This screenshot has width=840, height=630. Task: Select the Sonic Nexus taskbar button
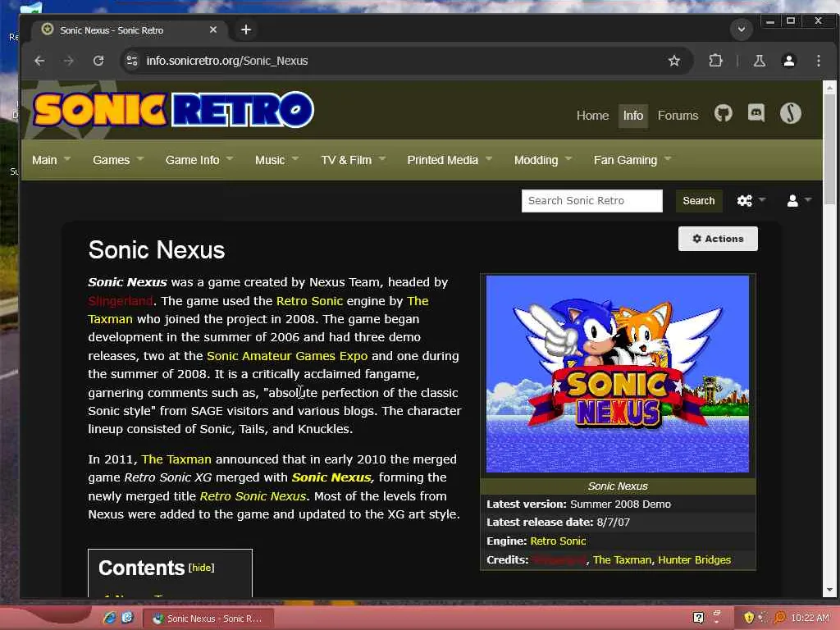(x=208, y=619)
